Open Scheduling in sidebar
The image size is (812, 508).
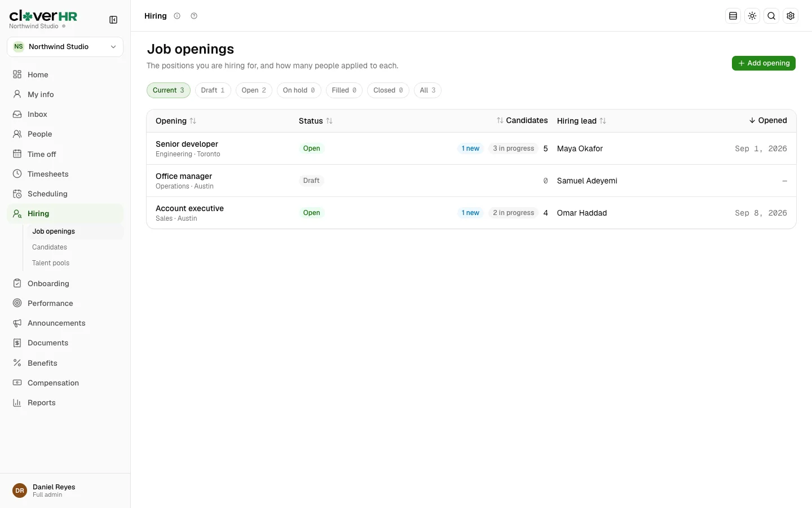(65, 194)
